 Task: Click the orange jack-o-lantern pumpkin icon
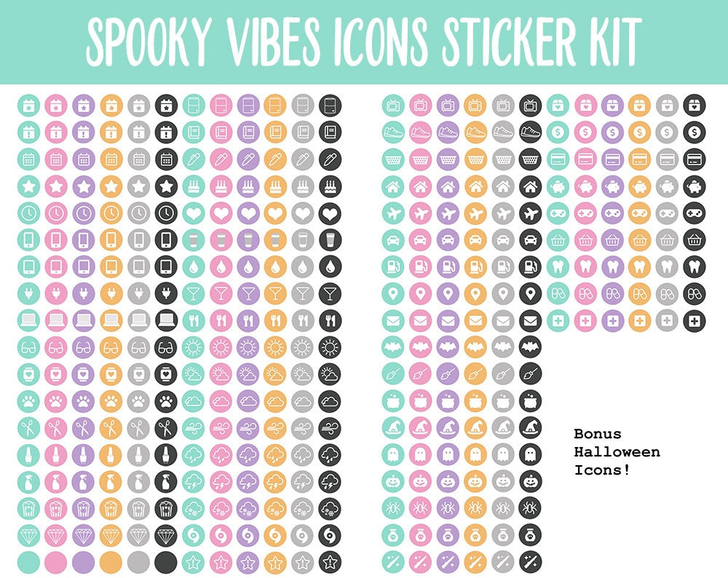click(475, 480)
